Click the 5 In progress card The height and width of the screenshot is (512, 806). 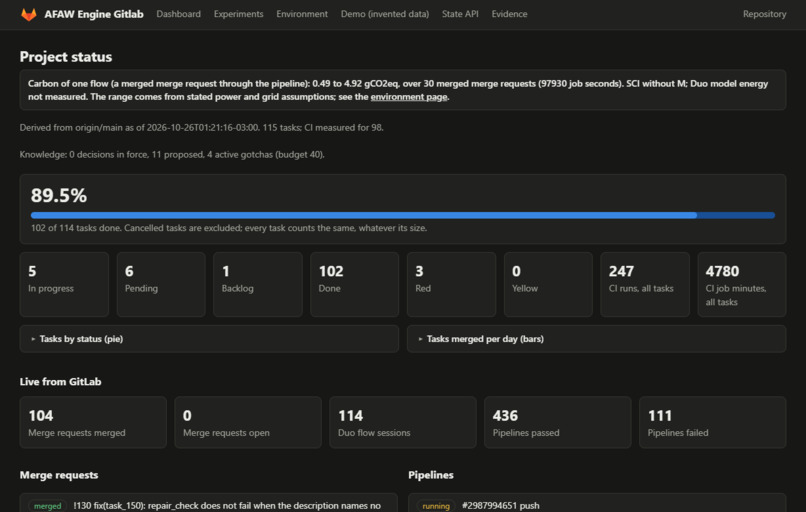(x=64, y=284)
